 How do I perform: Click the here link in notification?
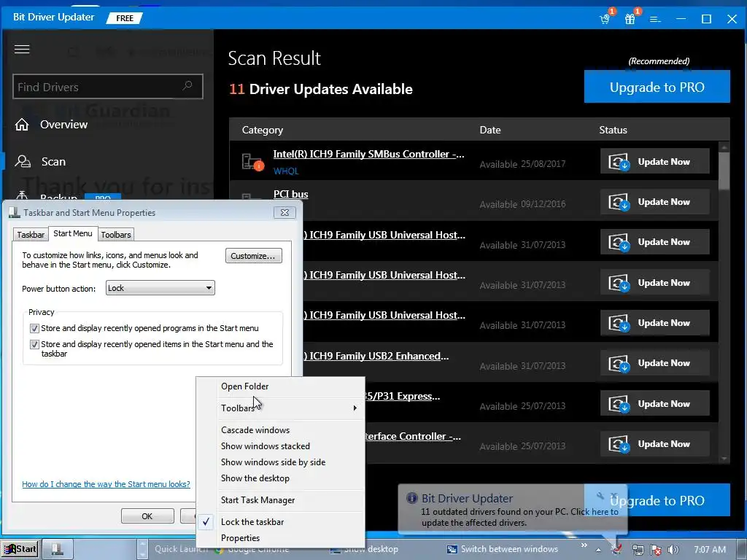click(600, 511)
